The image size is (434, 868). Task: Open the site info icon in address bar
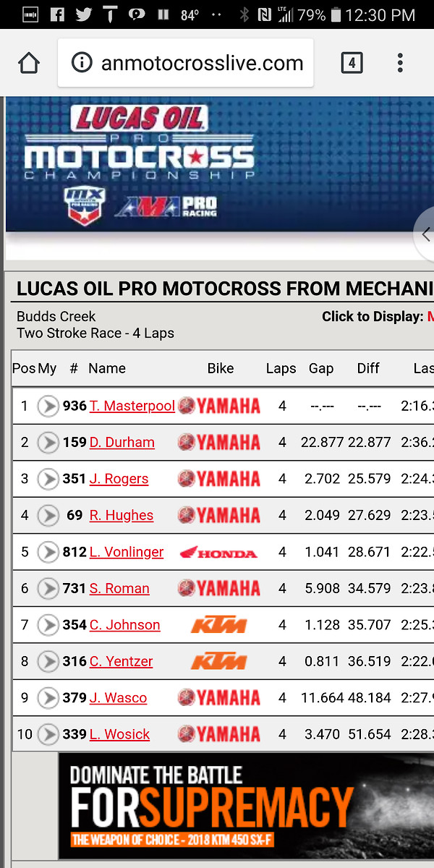pos(82,63)
